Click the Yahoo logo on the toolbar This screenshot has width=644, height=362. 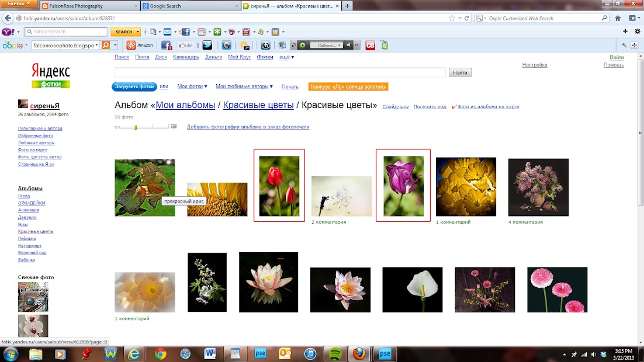(8, 32)
